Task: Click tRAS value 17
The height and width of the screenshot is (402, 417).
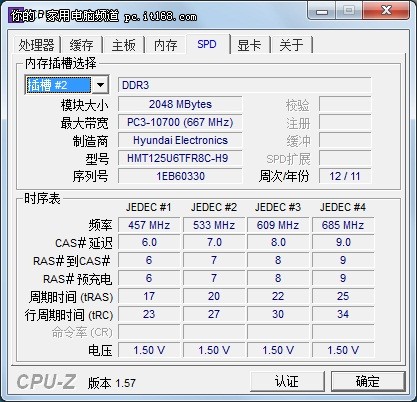Action: [149, 296]
